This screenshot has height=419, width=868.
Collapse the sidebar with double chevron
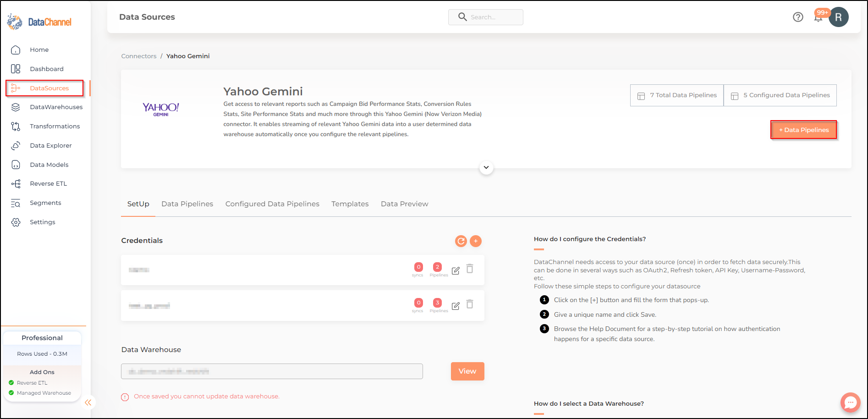click(88, 402)
